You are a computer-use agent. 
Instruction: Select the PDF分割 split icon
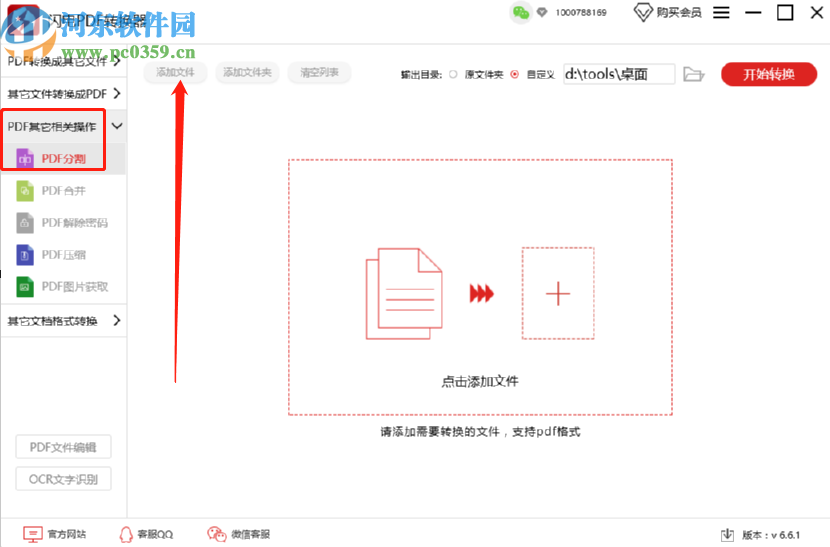point(25,158)
